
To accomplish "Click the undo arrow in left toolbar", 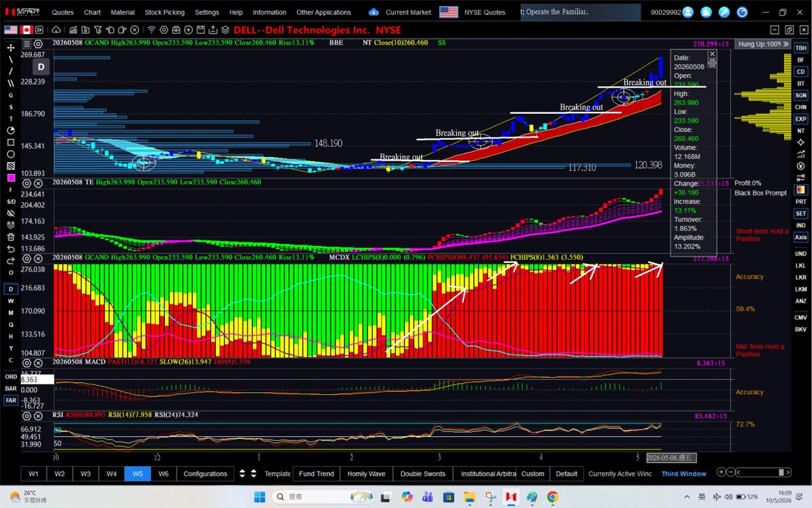I will tap(11, 247).
